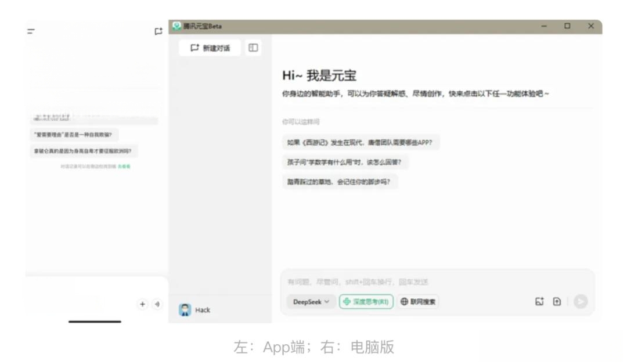Screen dimensions: 627x364
Task: Click the file upload icon in input bar
Action: pyautogui.click(x=557, y=302)
